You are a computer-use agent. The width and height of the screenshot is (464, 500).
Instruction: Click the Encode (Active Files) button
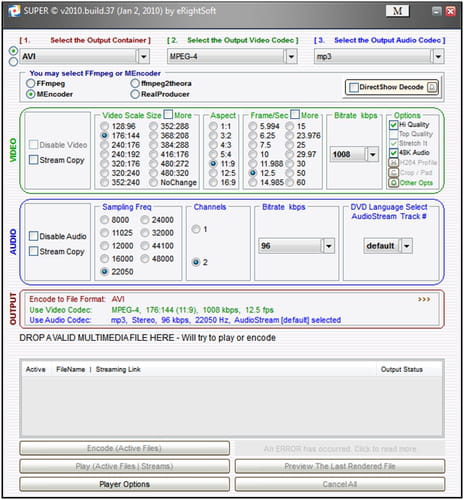coord(124,448)
